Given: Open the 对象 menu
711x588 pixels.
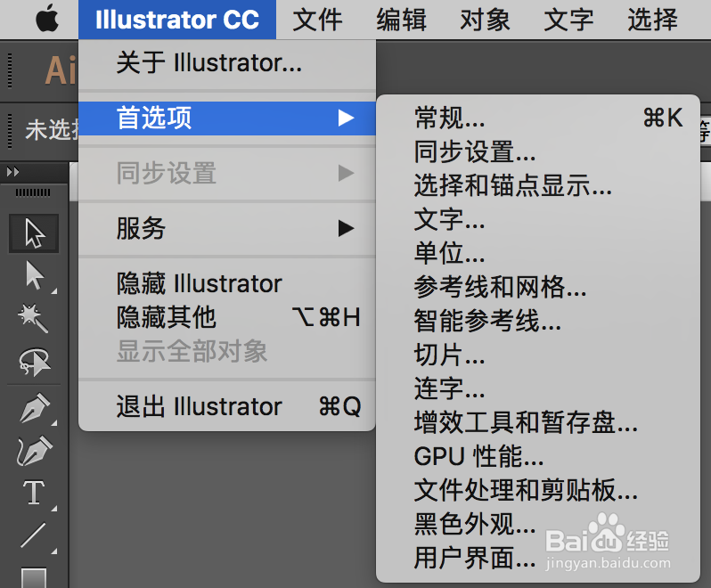Looking at the screenshot, I should click(x=485, y=20).
